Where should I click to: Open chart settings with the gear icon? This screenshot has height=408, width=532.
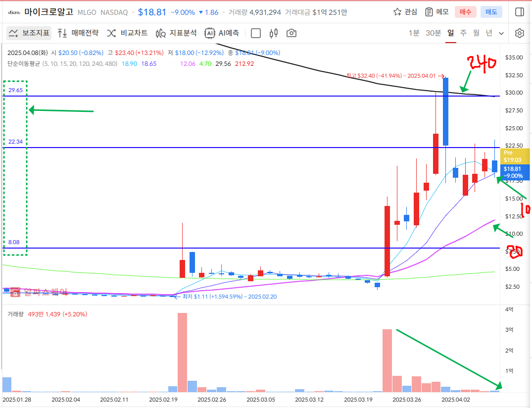pyautogui.click(x=520, y=33)
